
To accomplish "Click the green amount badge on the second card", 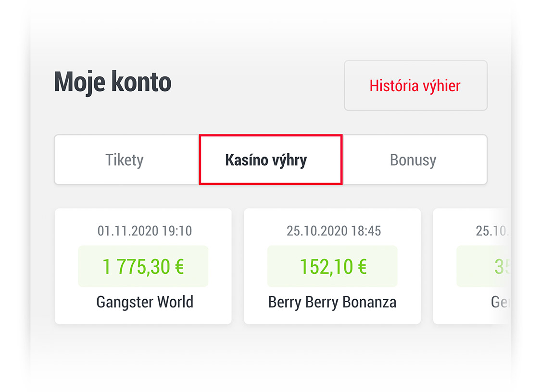I will (x=332, y=266).
